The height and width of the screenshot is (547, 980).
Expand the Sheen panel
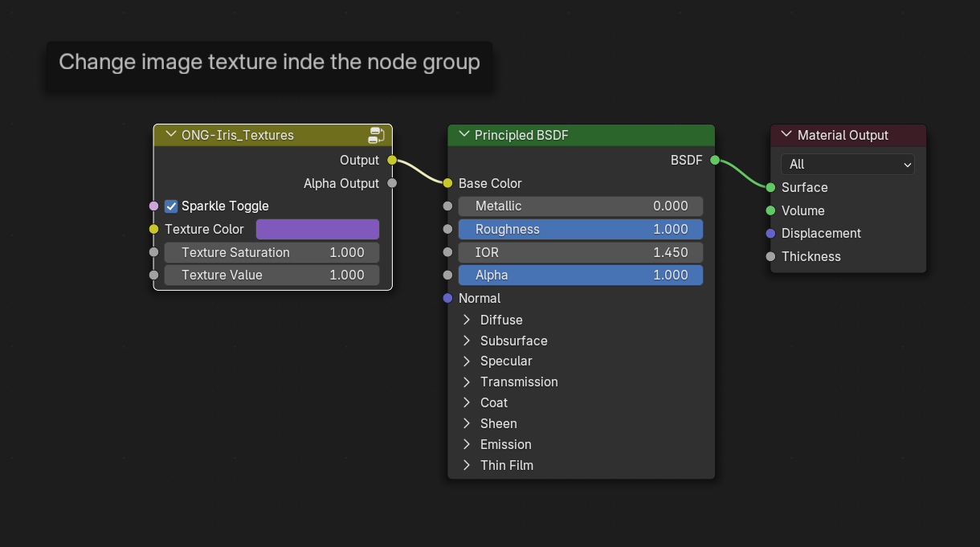click(x=466, y=423)
